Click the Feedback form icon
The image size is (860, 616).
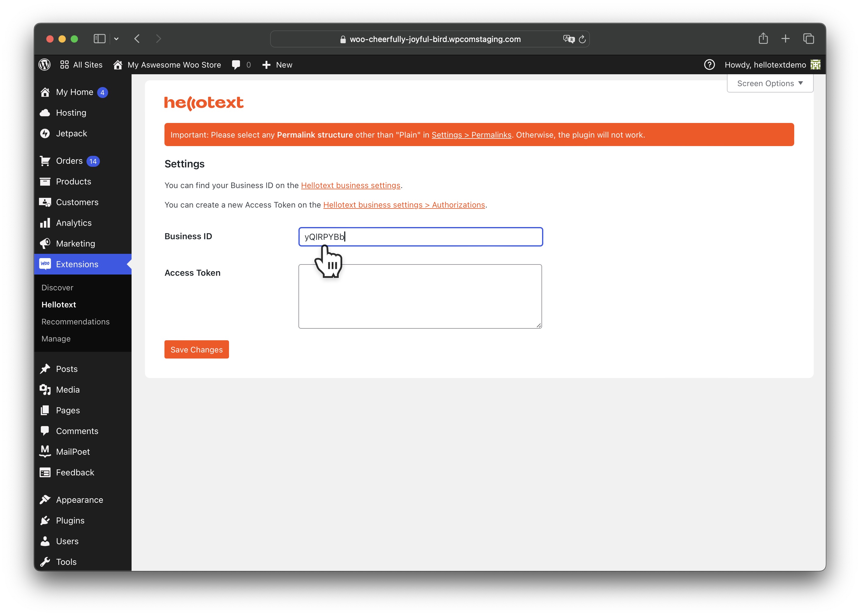tap(45, 472)
